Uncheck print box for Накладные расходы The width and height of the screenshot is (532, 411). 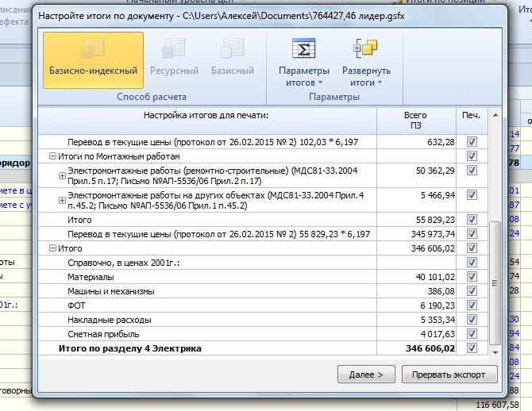coord(472,320)
